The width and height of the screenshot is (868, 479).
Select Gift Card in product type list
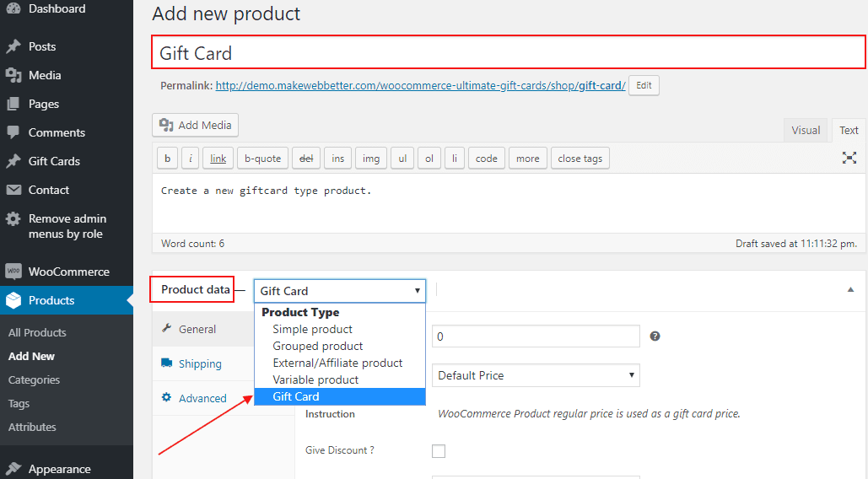click(x=296, y=396)
